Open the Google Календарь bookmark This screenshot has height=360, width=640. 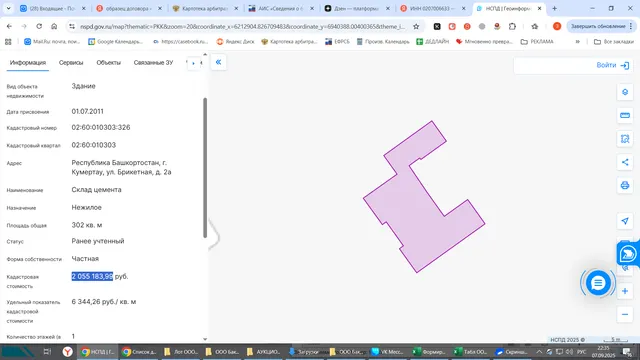pos(116,42)
